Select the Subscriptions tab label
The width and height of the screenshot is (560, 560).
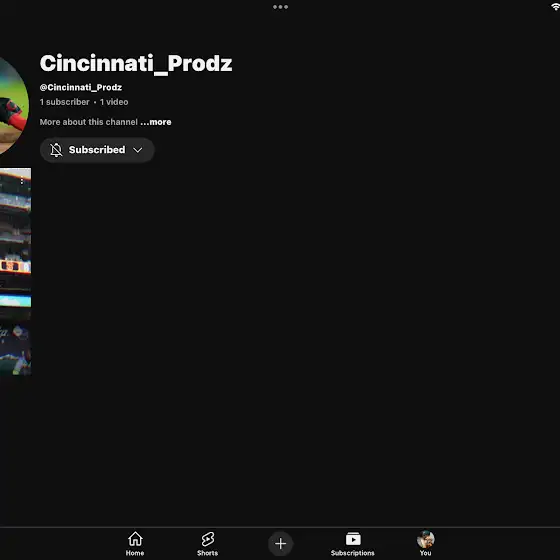coord(352,553)
